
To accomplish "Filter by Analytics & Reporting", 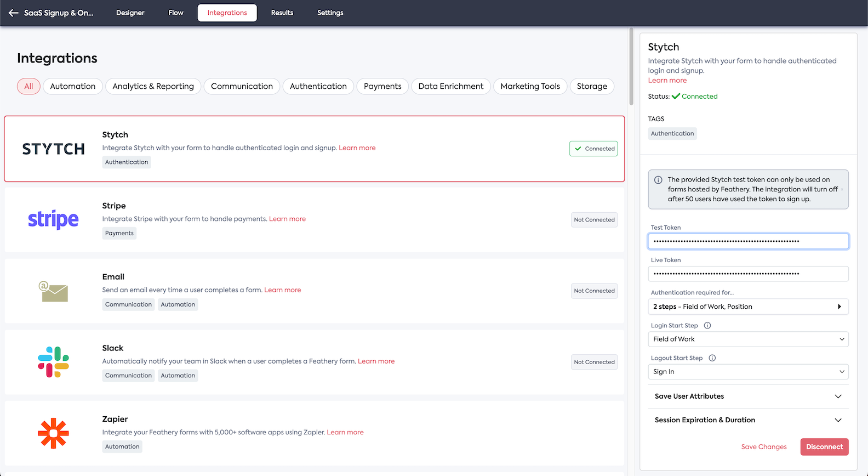I will tap(153, 86).
